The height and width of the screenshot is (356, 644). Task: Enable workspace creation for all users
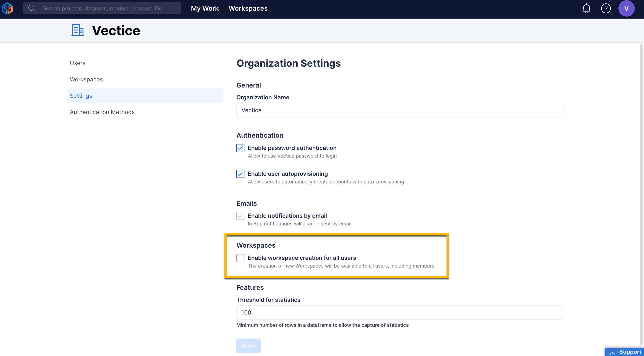coord(240,258)
